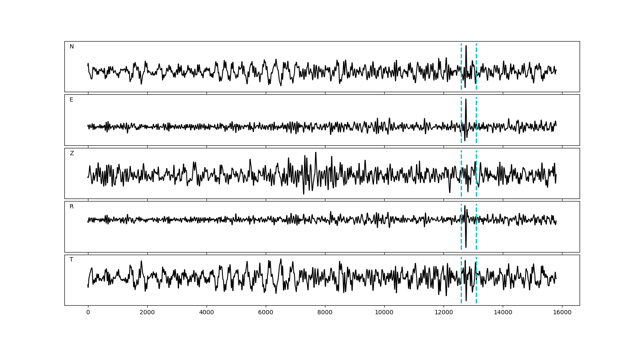Pick the 6000 x-axis tick label
The image size is (644, 343).
pyautogui.click(x=266, y=313)
